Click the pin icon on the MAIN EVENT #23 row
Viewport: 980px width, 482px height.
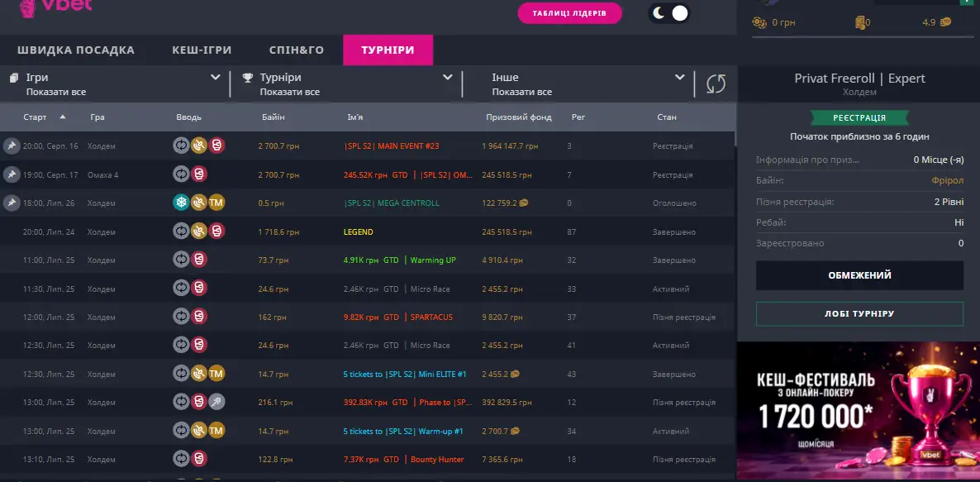12,146
